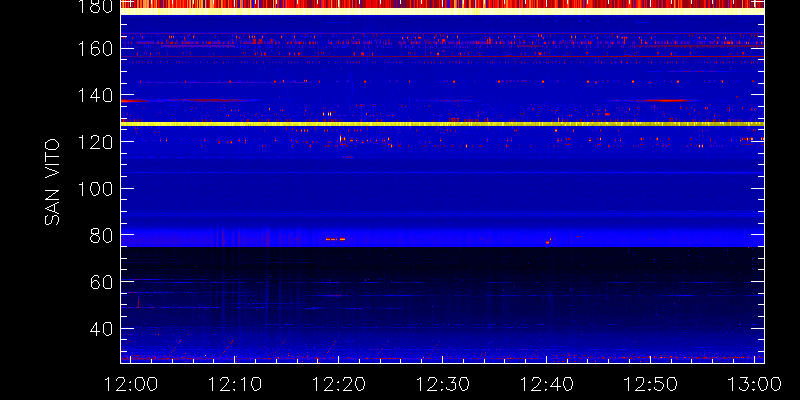This screenshot has height=400, width=800.
Task: Click the 120 frequency label
Action: pos(95,142)
